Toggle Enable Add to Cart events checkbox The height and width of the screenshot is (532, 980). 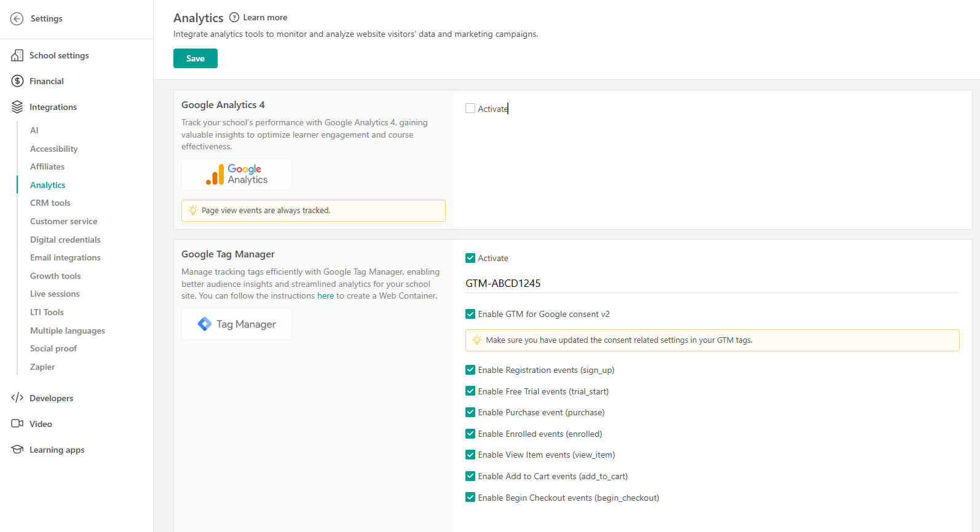click(x=470, y=476)
